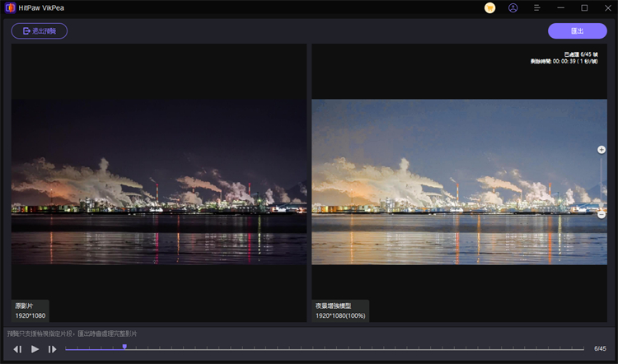Minimize the HitPaw VikPea window
The width and height of the screenshot is (618, 364).
click(560, 8)
